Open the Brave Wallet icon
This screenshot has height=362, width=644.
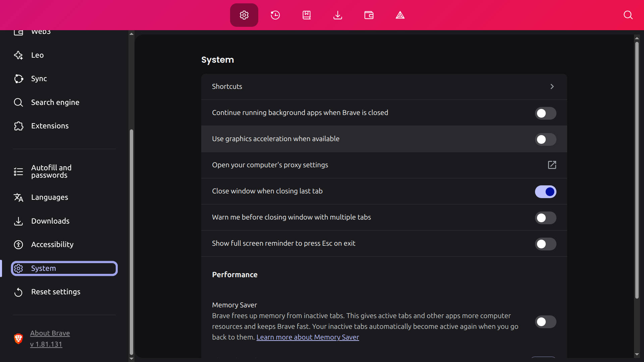coord(369,15)
